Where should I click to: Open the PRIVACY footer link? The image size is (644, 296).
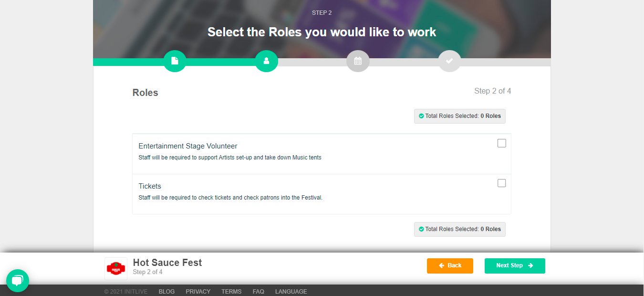click(198, 292)
